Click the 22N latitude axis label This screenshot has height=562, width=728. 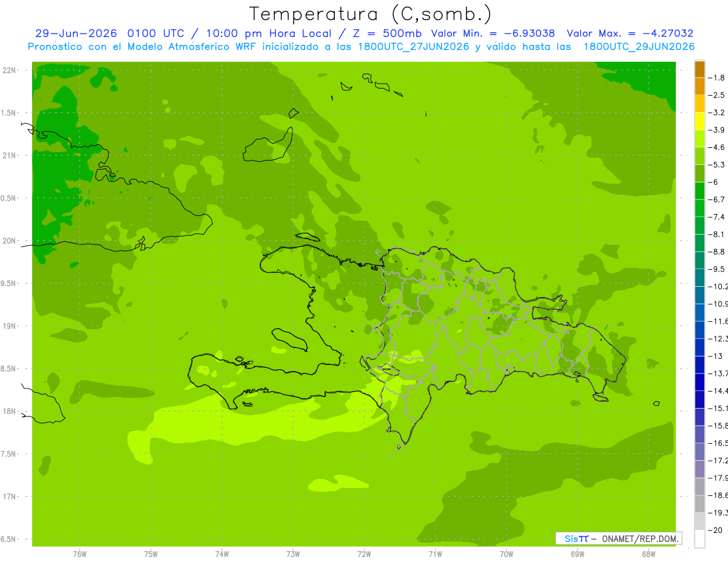point(9,70)
